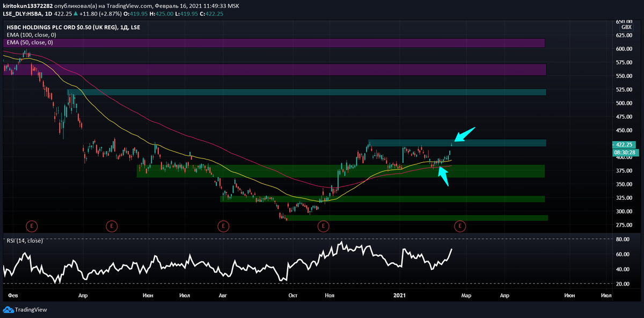Viewport: 644px width, 318px height.
Task: Click the earnings E marker near Ноя
Action: tap(323, 226)
